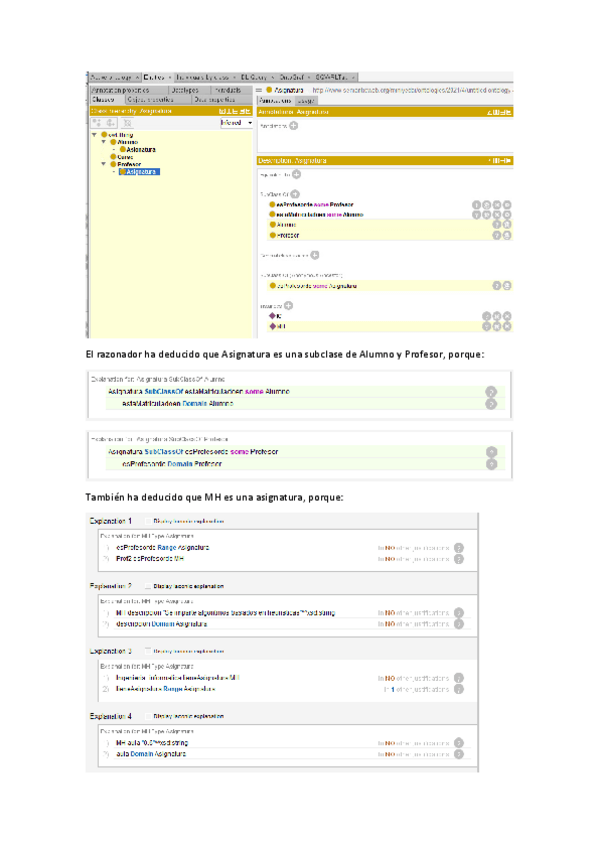Image resolution: width=599 pixels, height=848 pixels.
Task: Explain the inferred Alumno superclass with its question mark
Action: [x=497, y=224]
